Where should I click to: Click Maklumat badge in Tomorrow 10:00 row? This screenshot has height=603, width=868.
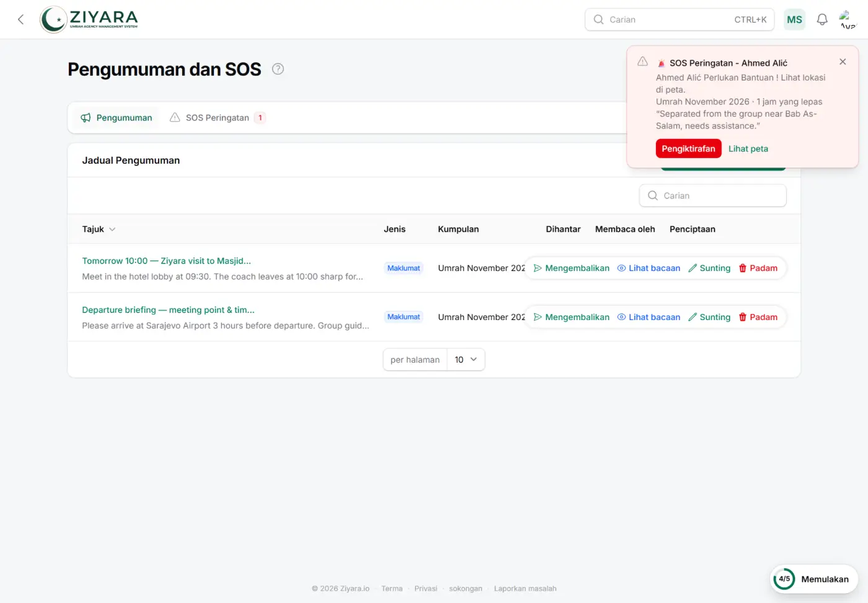404,268
